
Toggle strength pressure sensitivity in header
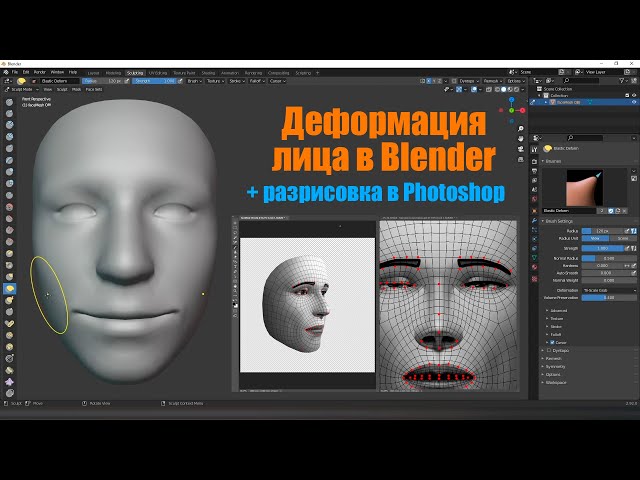tap(180, 81)
